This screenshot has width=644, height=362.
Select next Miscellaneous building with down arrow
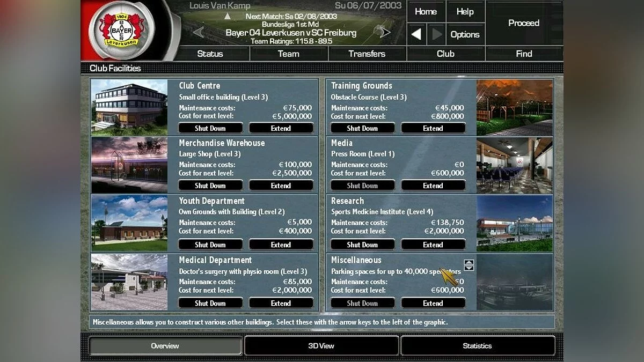tap(469, 268)
